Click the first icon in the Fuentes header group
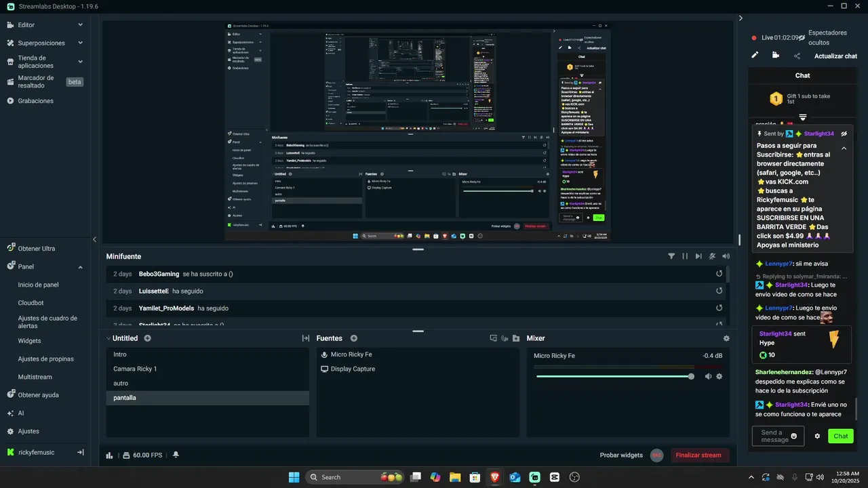The height and width of the screenshot is (488, 868). point(494,338)
